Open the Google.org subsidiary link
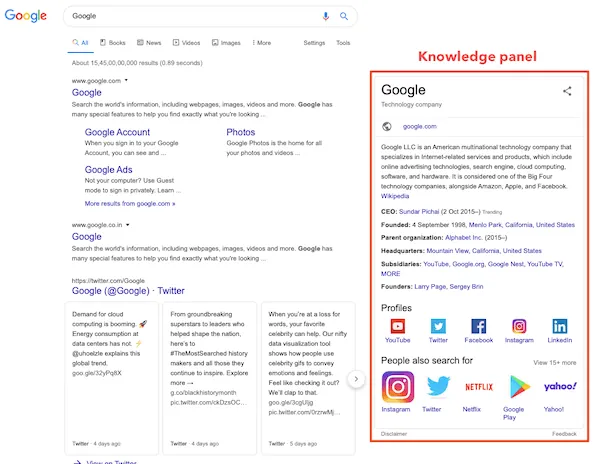This screenshot has height=464, width=594. (468, 264)
